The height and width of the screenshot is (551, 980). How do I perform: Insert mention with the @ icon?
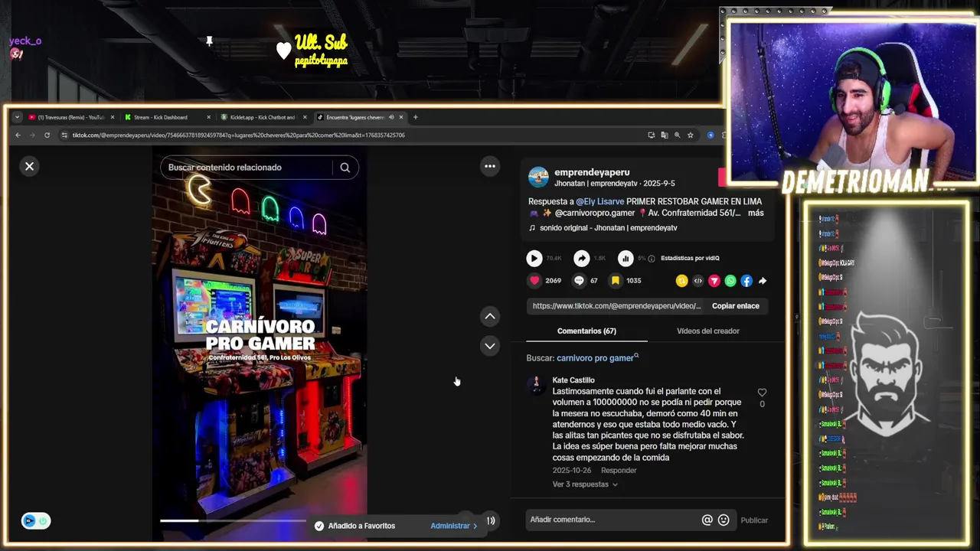(x=707, y=520)
